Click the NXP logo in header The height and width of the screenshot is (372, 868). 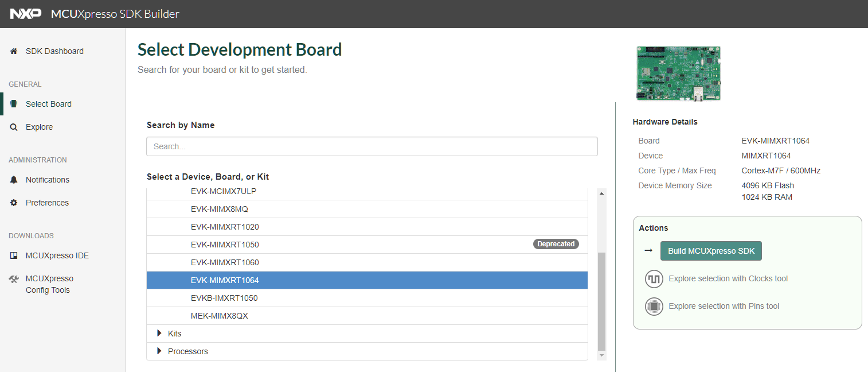click(25, 14)
